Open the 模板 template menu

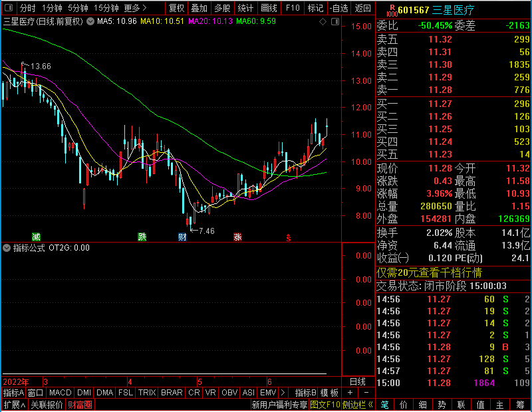[329, 393]
